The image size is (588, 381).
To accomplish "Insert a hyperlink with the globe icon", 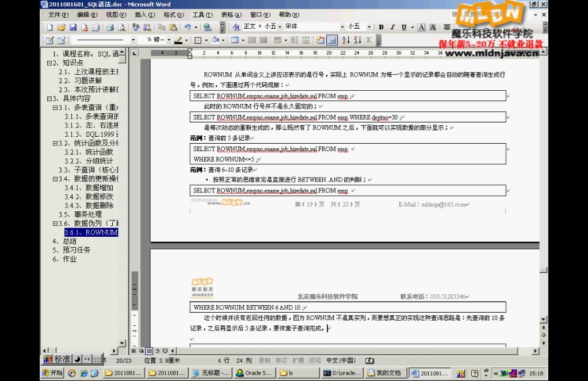I will 207,28.
